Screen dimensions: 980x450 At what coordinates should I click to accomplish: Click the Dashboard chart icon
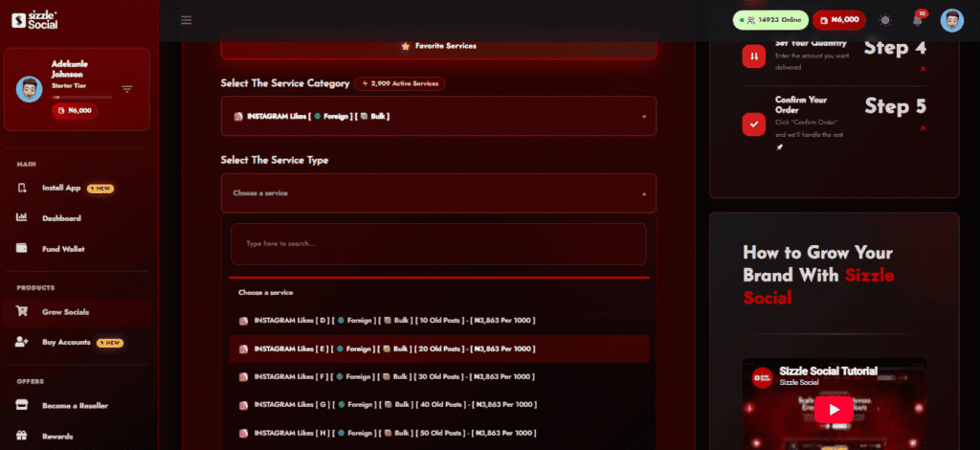22,217
